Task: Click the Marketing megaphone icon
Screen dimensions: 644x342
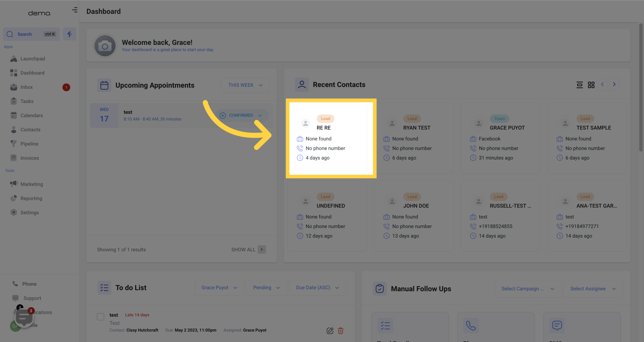Action: [14, 184]
